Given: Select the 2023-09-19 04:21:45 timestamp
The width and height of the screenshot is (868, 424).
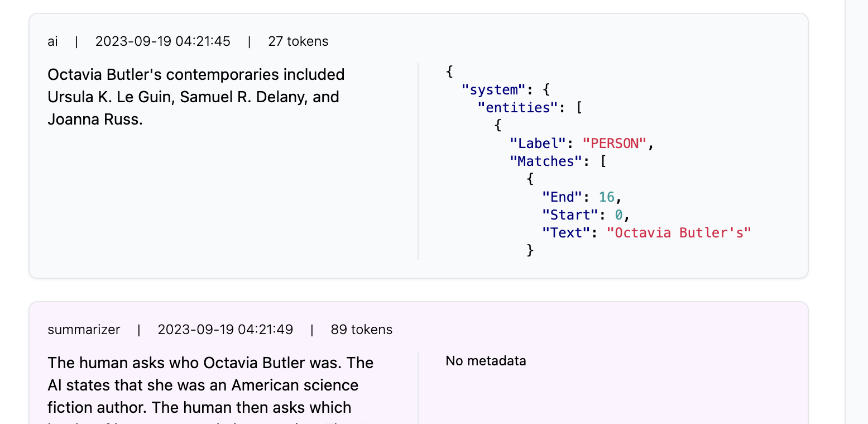Looking at the screenshot, I should [x=162, y=41].
